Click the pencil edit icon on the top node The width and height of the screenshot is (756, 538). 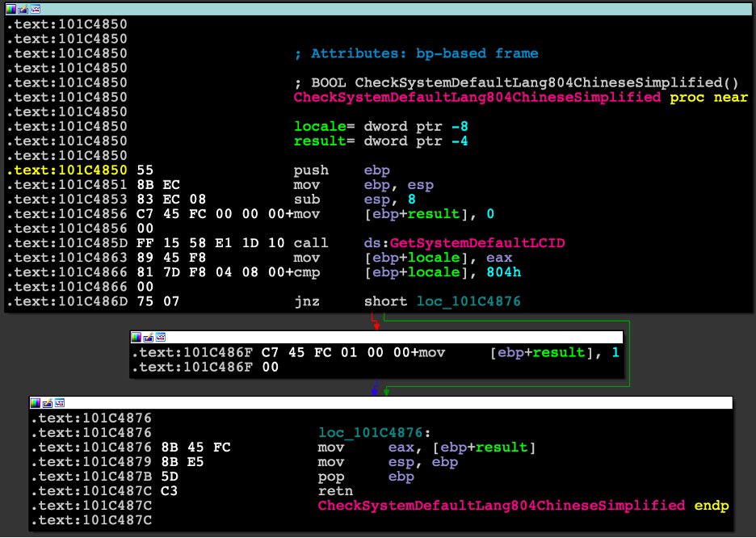coord(22,9)
